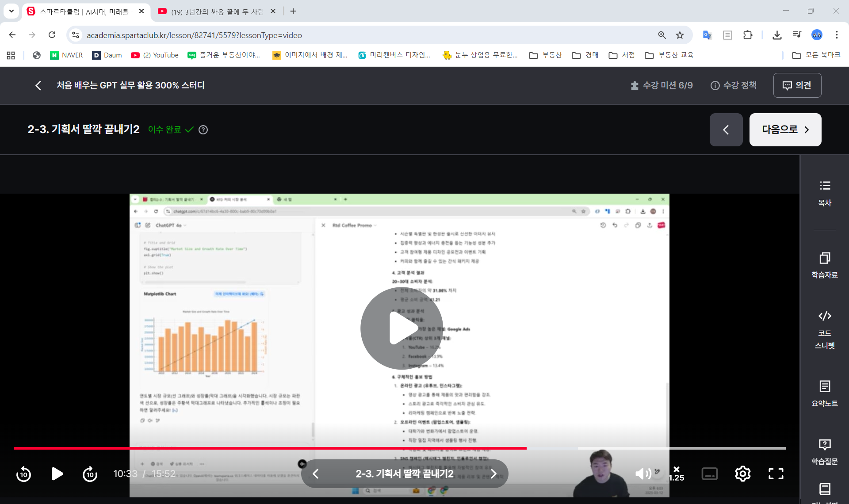
Task: Expand the 부동산 bookmark folder
Action: 546,55
